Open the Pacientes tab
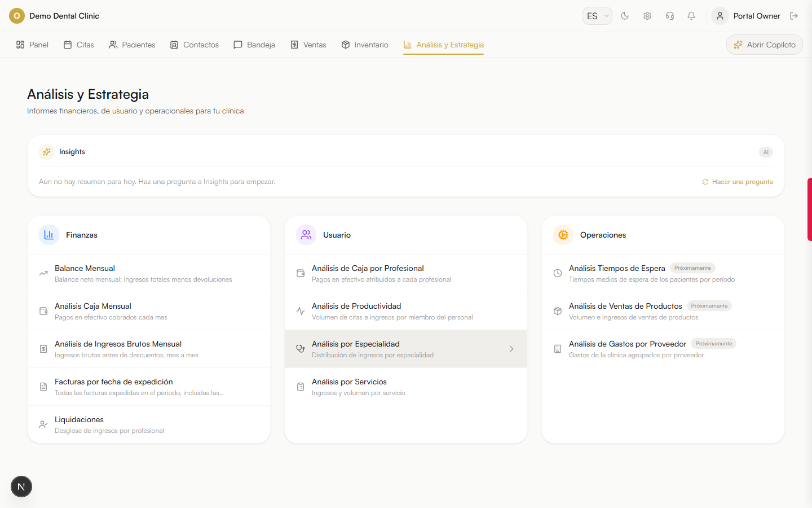The image size is (812, 508). pos(132,45)
